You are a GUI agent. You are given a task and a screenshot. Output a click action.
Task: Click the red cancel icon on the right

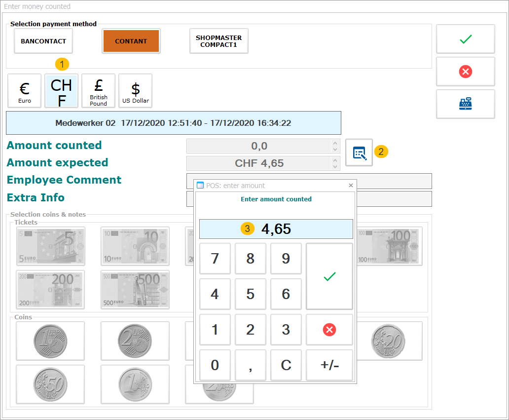point(465,71)
